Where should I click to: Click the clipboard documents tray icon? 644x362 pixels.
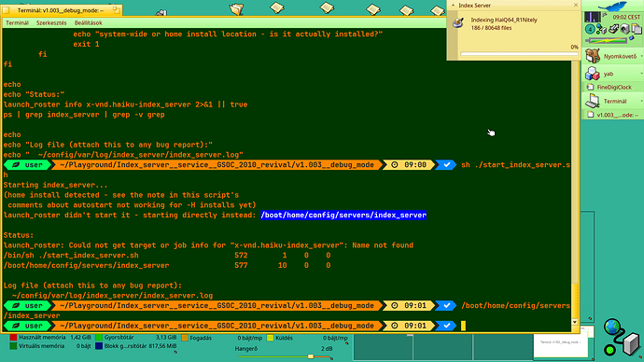tap(637, 29)
